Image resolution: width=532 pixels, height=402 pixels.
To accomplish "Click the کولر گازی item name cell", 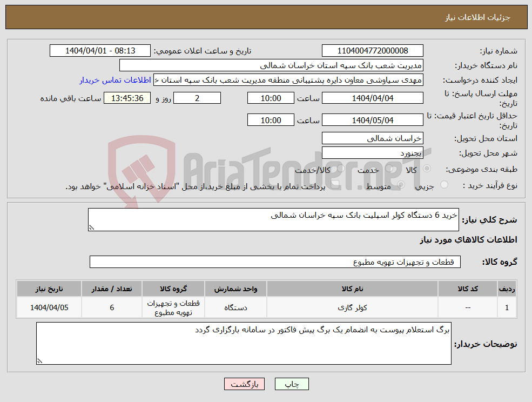I will coord(352,307).
